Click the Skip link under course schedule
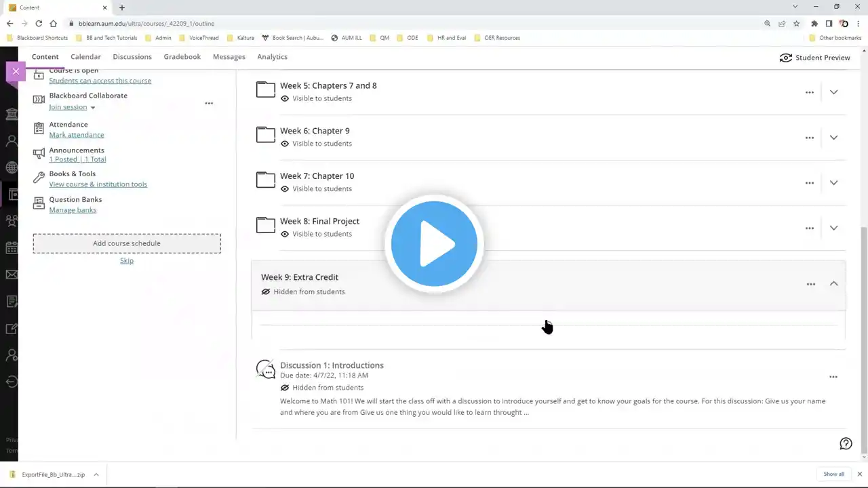This screenshot has height=488, width=868. pyautogui.click(x=127, y=261)
